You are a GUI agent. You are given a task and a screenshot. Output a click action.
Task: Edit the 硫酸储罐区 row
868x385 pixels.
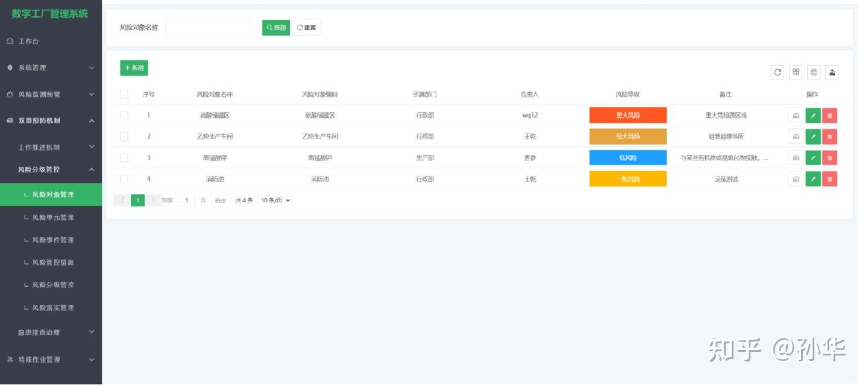(x=813, y=115)
